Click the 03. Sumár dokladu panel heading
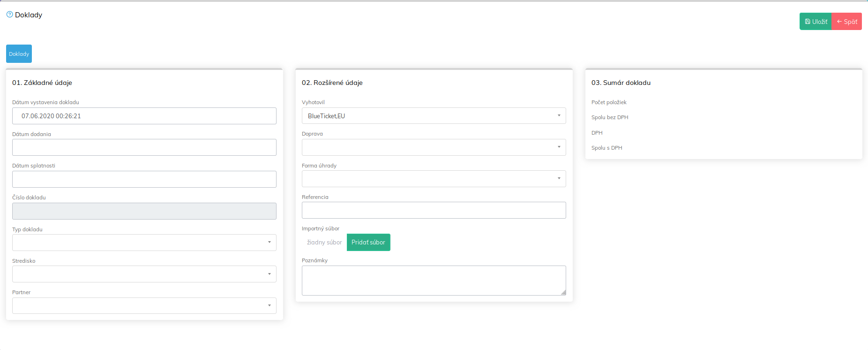 click(621, 83)
